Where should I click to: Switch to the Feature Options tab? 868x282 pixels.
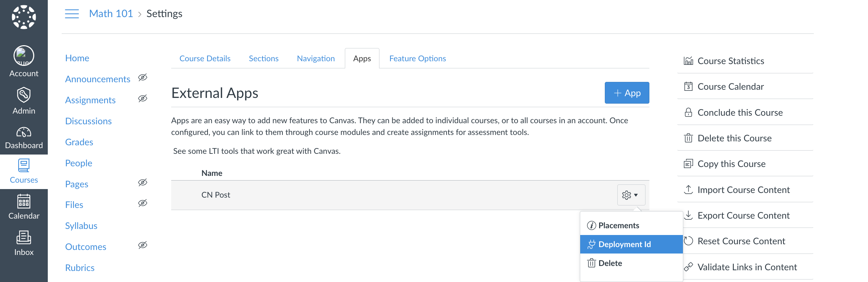pyautogui.click(x=417, y=58)
